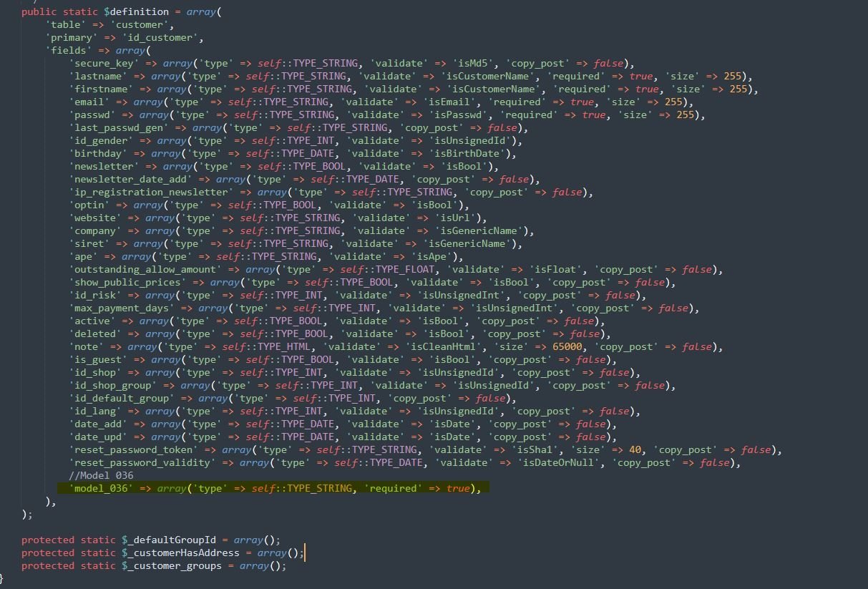Screen dimensions: 868x589
Task: Click the 'reset_password_validity' field key
Action: coord(142,462)
